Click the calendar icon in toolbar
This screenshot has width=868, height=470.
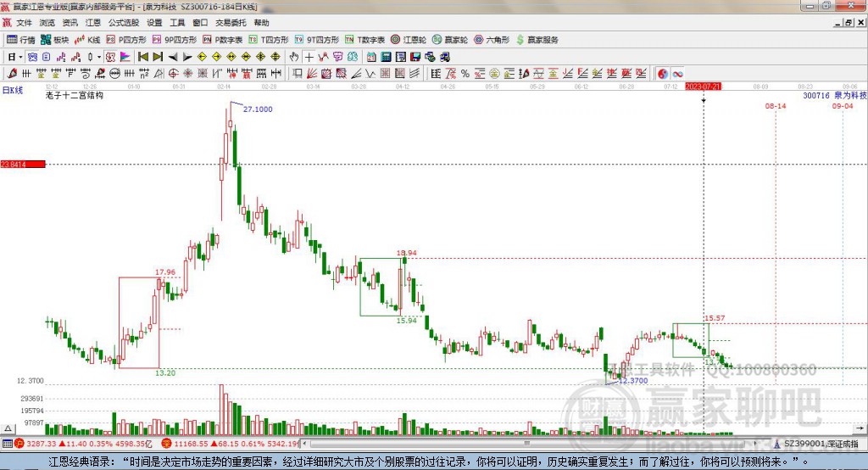click(x=371, y=57)
